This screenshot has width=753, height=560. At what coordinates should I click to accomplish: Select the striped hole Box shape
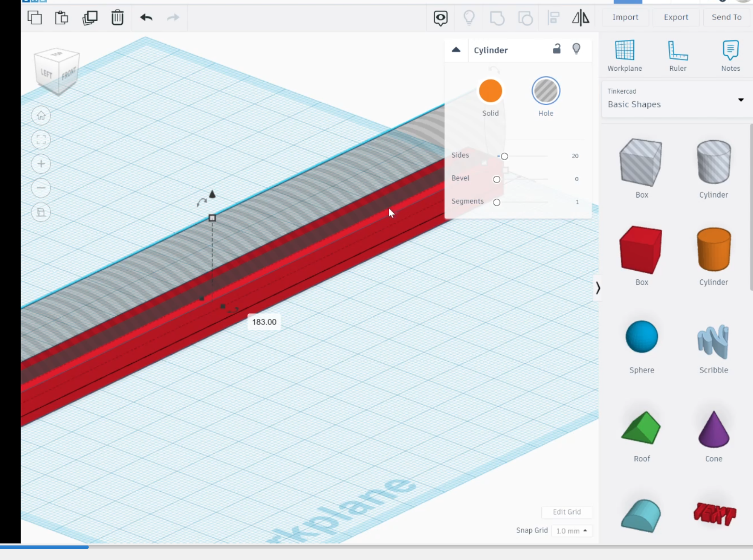click(x=641, y=163)
